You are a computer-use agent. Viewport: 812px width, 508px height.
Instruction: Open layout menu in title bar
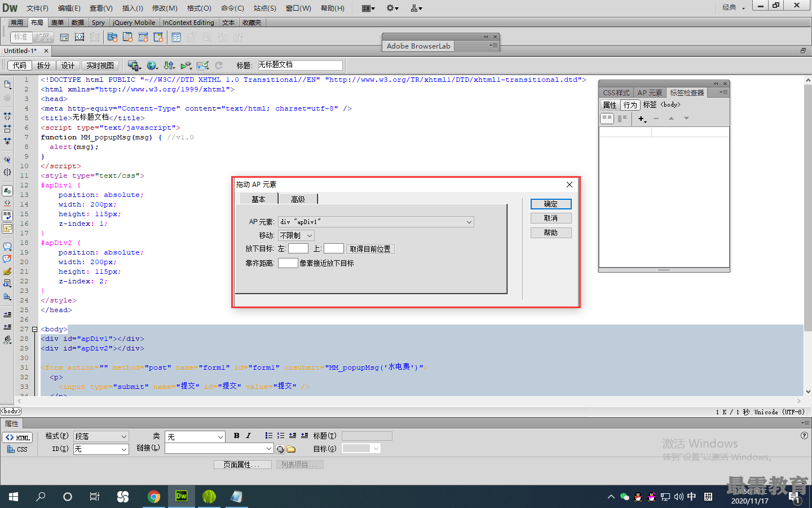pyautogui.click(x=368, y=8)
